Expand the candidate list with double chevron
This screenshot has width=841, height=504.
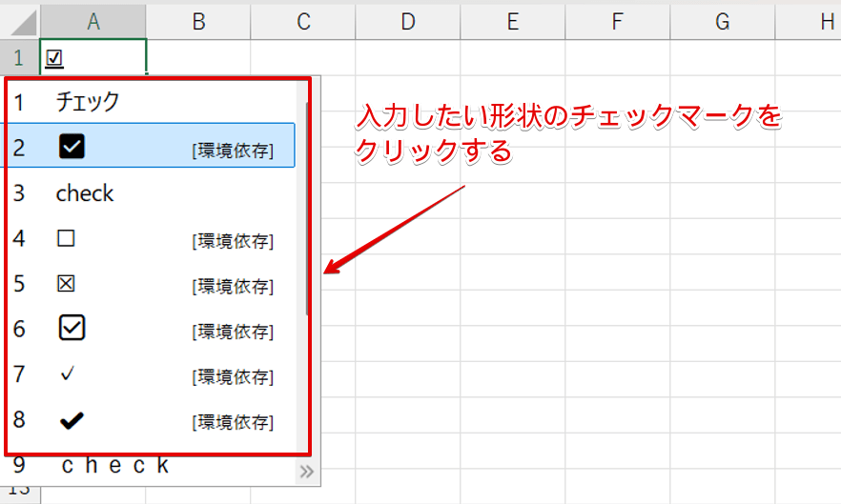[x=307, y=472]
